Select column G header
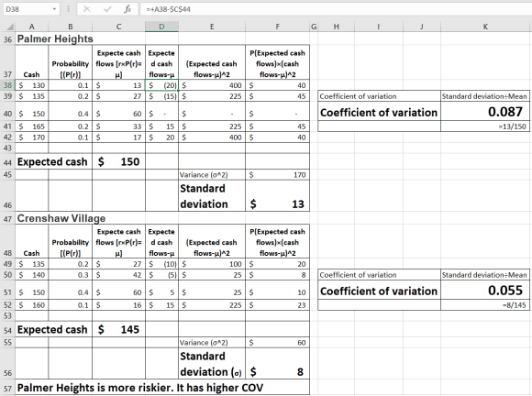The image size is (532, 396). tap(314, 27)
